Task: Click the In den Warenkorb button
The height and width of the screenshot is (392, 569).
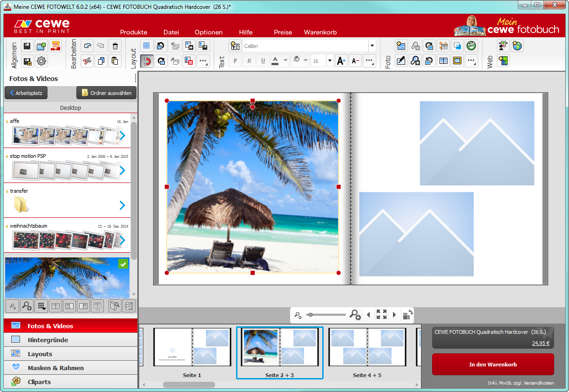Action: pos(493,364)
